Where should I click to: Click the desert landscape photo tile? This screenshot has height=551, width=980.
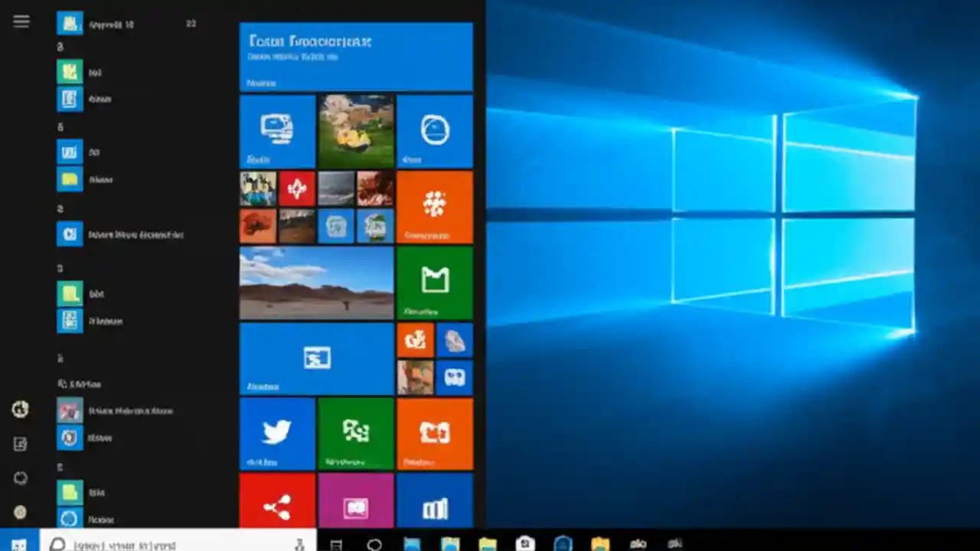click(316, 283)
